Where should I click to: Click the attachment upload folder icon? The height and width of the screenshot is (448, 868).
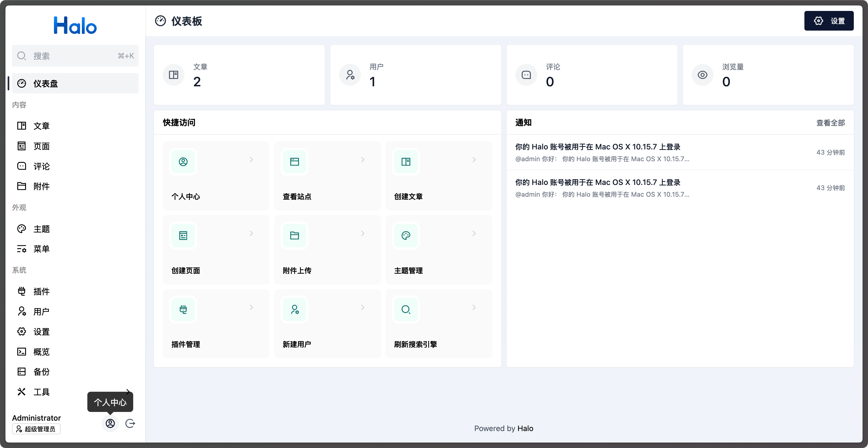point(295,235)
